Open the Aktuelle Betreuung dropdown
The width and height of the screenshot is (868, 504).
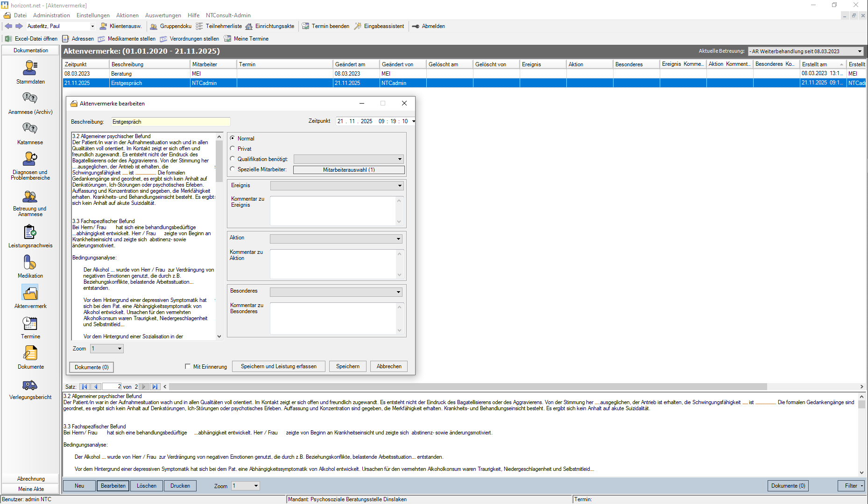[x=859, y=51]
